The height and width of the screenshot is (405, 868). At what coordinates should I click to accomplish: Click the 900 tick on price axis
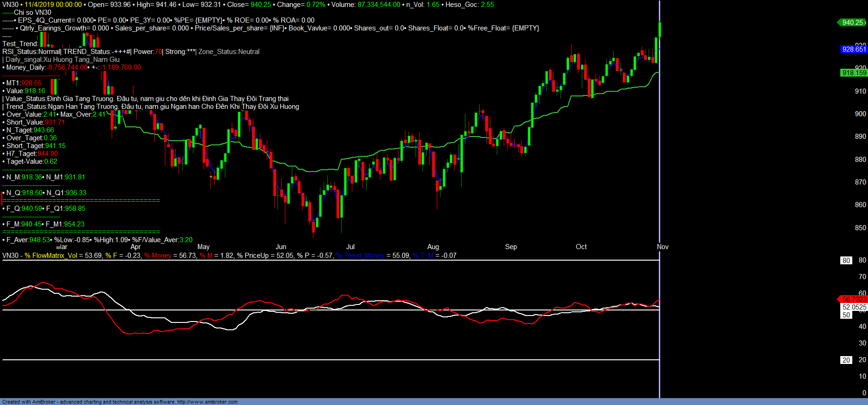coord(860,114)
